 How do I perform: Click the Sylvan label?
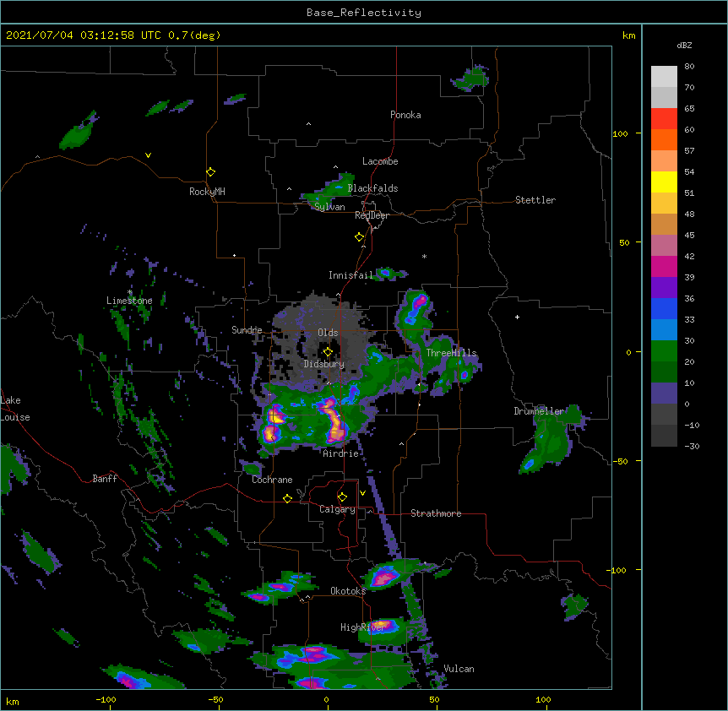329,207
